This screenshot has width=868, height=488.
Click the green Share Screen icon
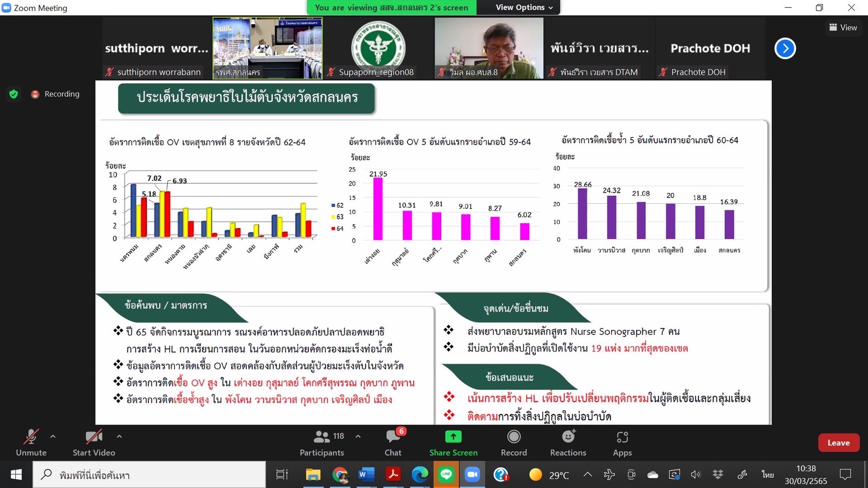[453, 437]
